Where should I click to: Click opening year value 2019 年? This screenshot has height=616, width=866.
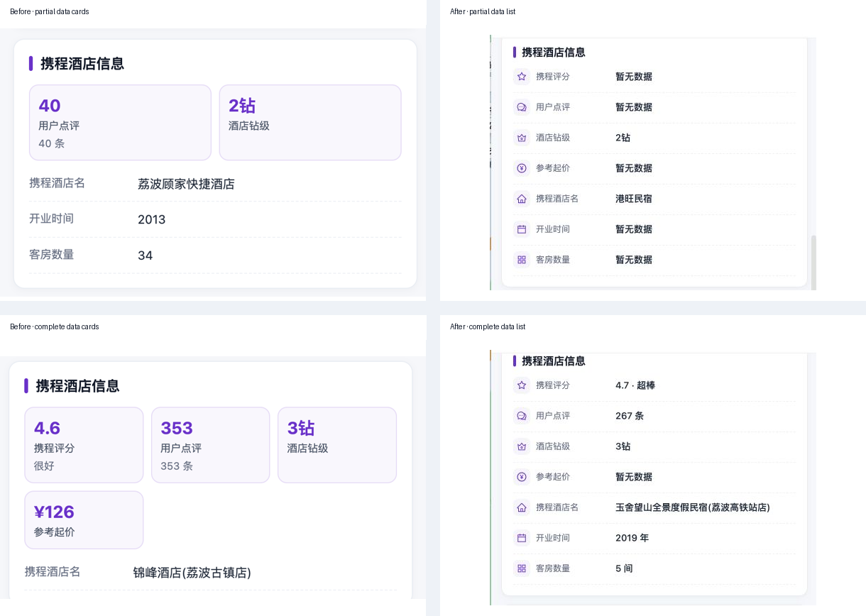point(632,538)
